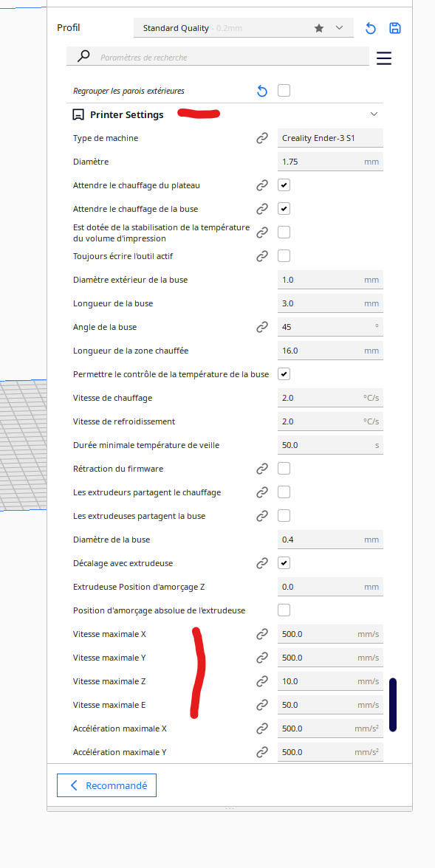435x868 pixels.
Task: Open the Standard Quality profile dropdown
Action: tap(244, 28)
